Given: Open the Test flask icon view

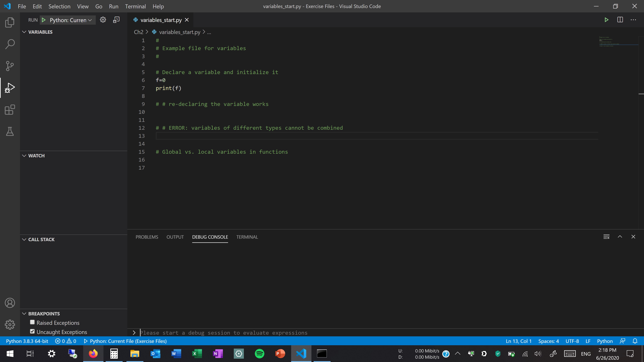Looking at the screenshot, I should [10, 131].
